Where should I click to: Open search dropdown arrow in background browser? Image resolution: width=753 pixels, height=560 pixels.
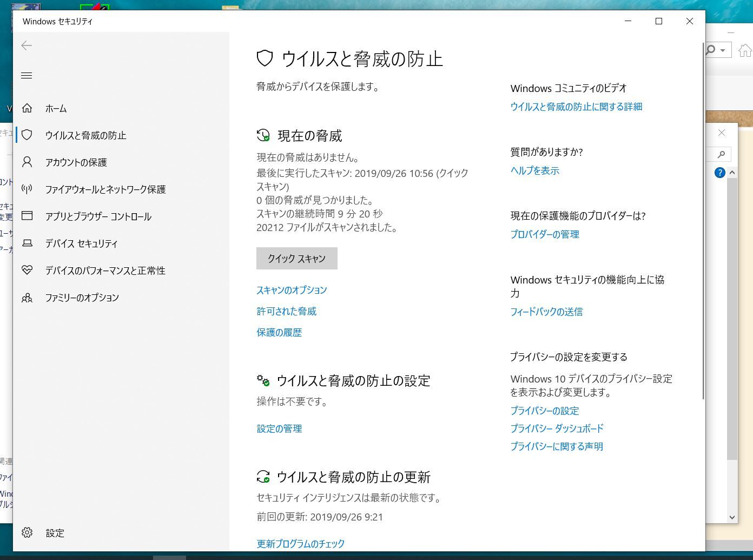click(x=723, y=50)
